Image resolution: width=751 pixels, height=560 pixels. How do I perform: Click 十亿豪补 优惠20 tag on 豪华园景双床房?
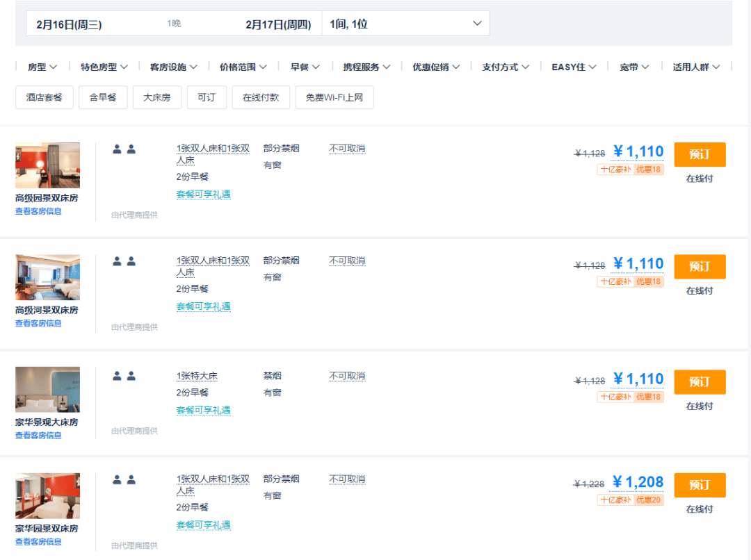[630, 500]
